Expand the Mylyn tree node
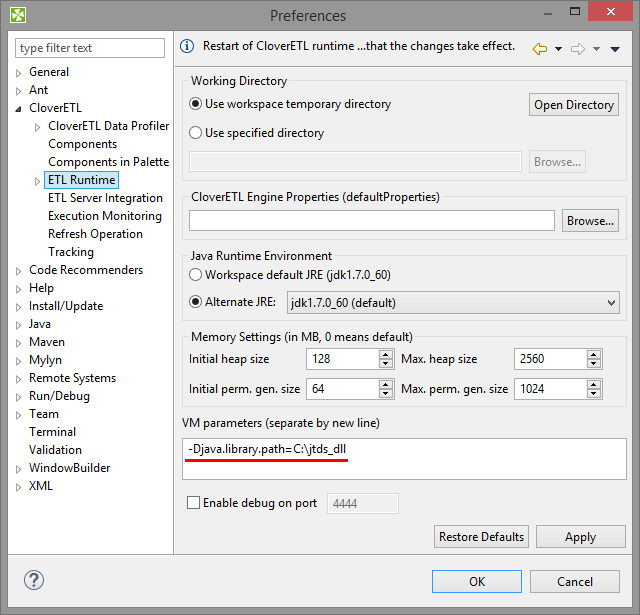The width and height of the screenshot is (640, 615). tap(18, 361)
